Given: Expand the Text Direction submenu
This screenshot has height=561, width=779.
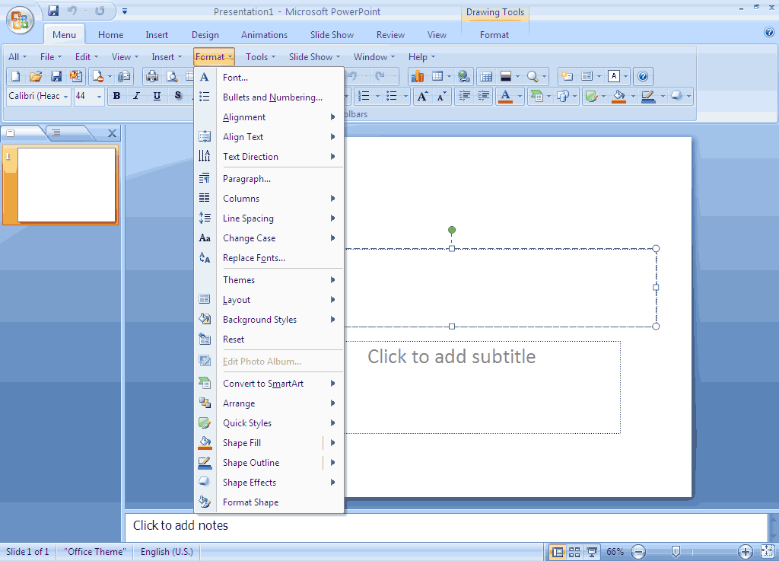Looking at the screenshot, I should [x=280, y=157].
